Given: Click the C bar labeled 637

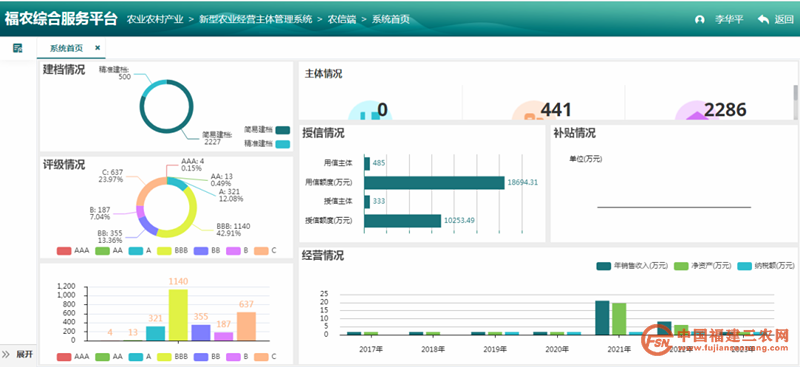Looking at the screenshot, I should (246, 326).
